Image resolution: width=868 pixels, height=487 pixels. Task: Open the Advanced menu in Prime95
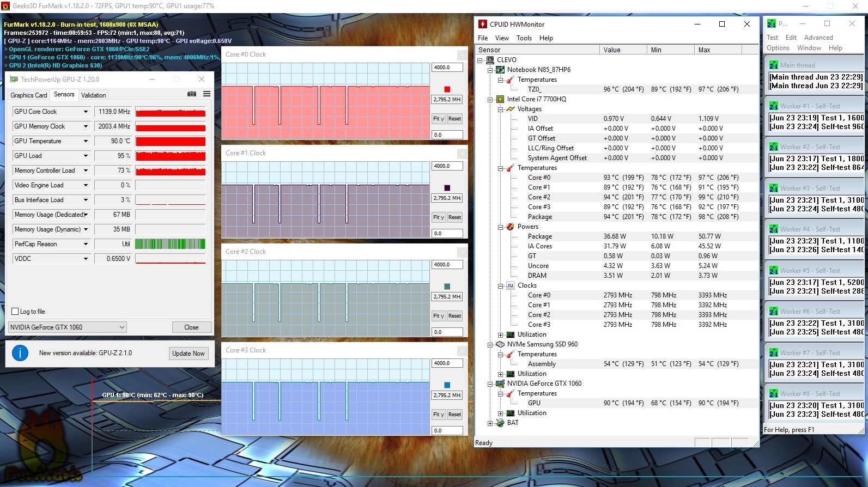point(818,38)
